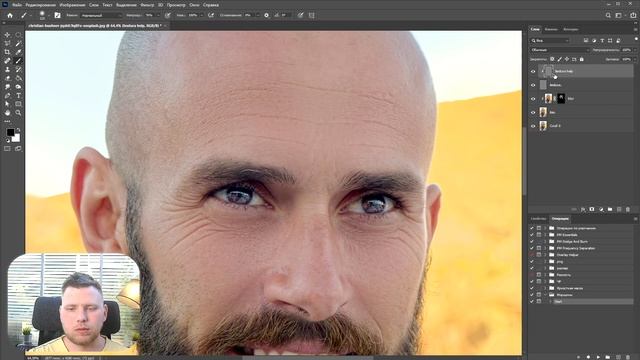Uncheck the PM Frequency Separation set
Screen dimensions: 640x360
(532, 248)
